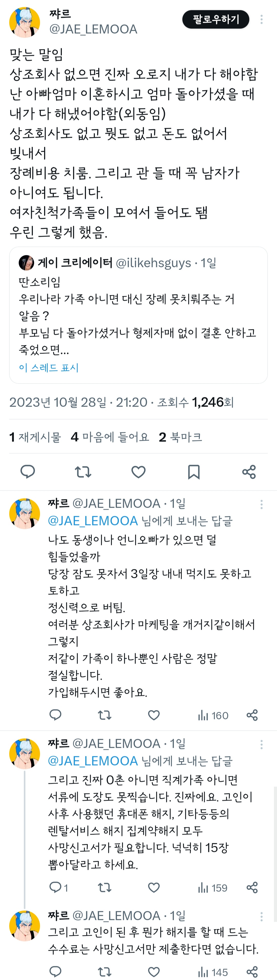The image size is (277, 980).
Task: Open the more menu on the second reply
Action: 261,744
